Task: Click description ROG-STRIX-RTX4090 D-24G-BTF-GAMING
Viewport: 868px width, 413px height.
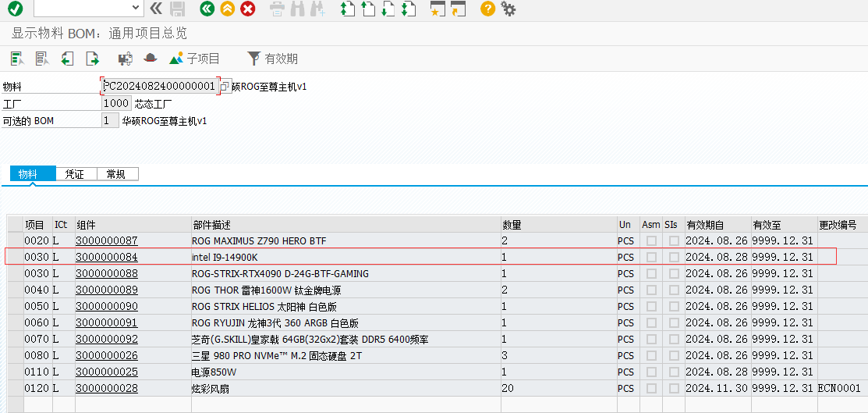Action: pyautogui.click(x=280, y=273)
